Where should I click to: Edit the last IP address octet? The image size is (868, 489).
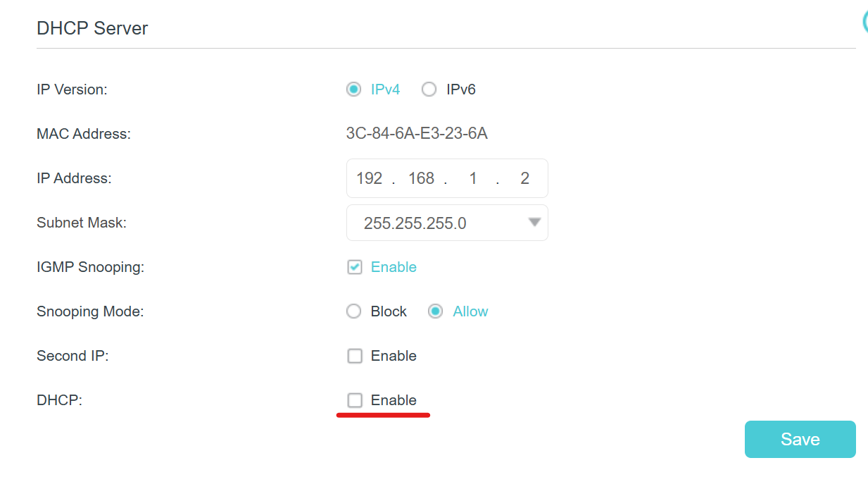click(524, 178)
